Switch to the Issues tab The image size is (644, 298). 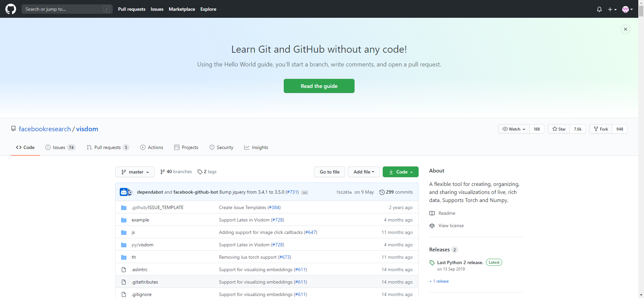(x=60, y=147)
